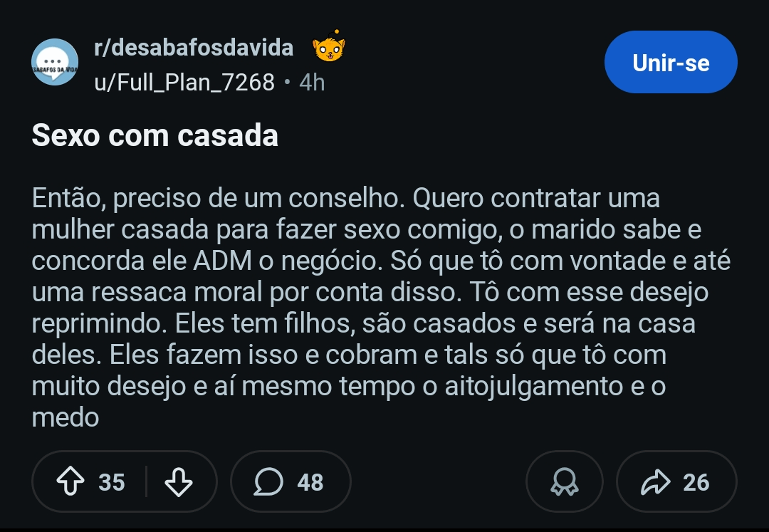
Task: Open the u/Full_Plan_7268 user profile
Action: pos(184,83)
